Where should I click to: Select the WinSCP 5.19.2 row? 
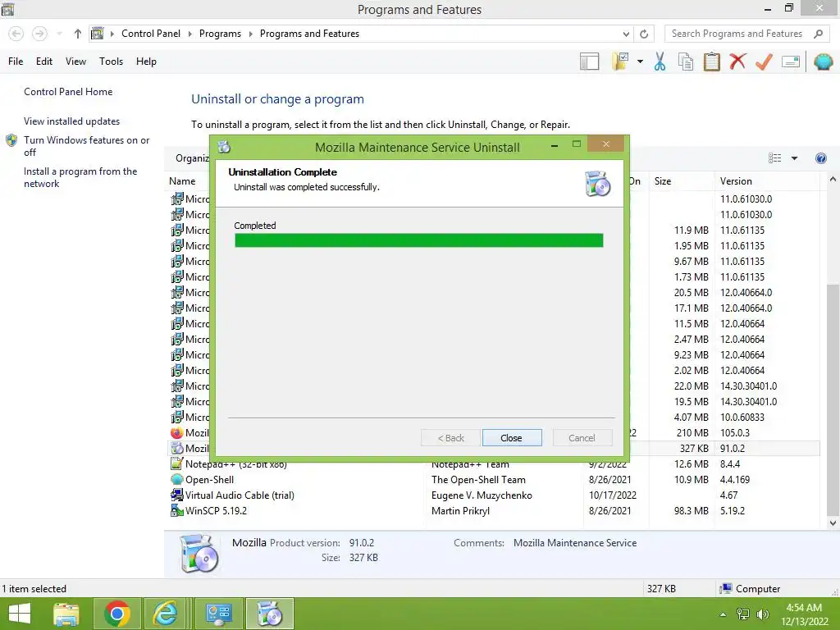494,510
